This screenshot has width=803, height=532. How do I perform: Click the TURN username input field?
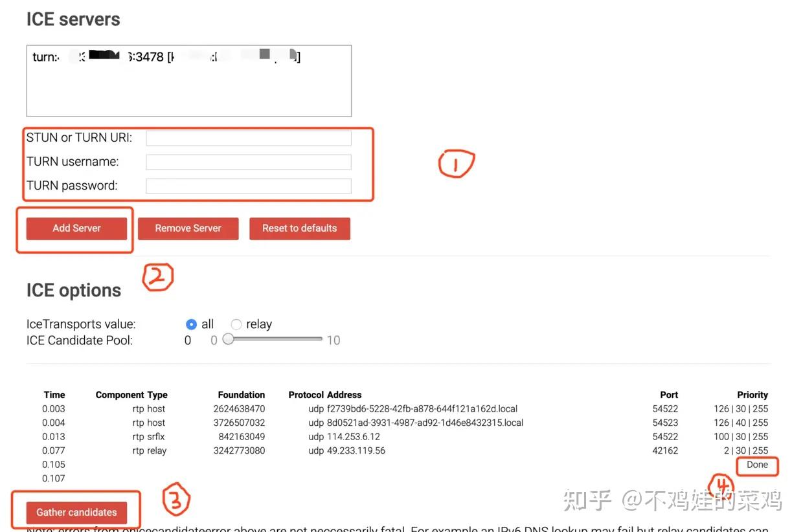click(248, 161)
